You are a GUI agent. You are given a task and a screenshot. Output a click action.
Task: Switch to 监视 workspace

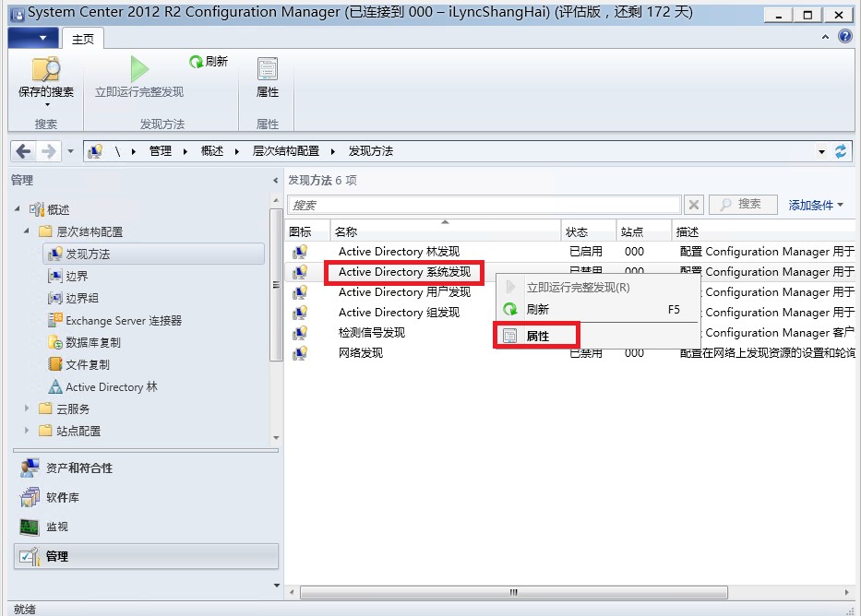(x=146, y=527)
